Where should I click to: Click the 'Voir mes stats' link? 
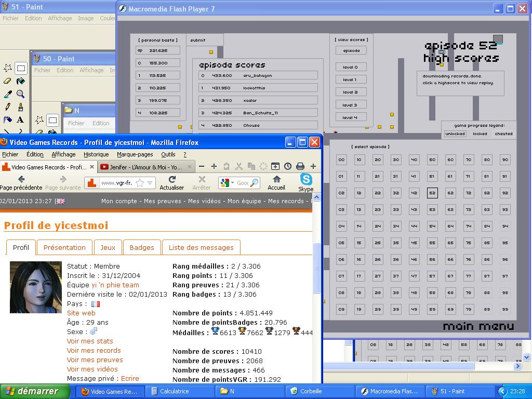[90, 341]
